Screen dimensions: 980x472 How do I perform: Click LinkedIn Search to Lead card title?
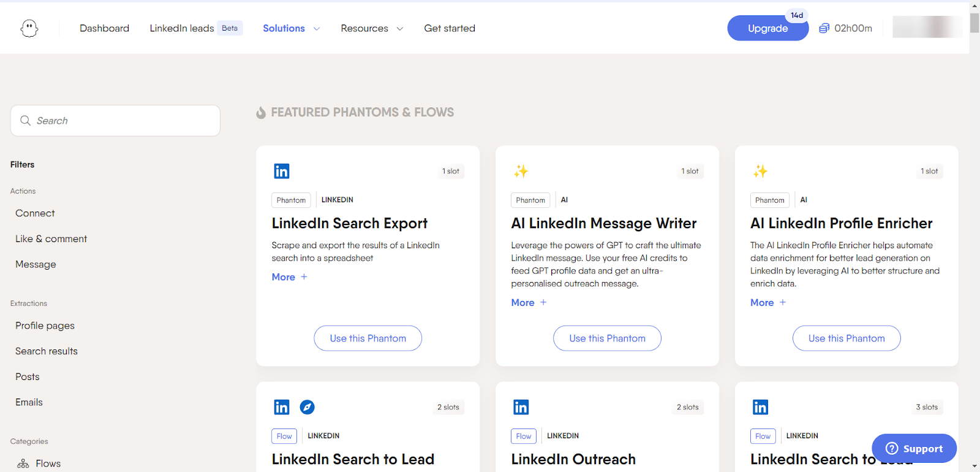click(x=353, y=459)
